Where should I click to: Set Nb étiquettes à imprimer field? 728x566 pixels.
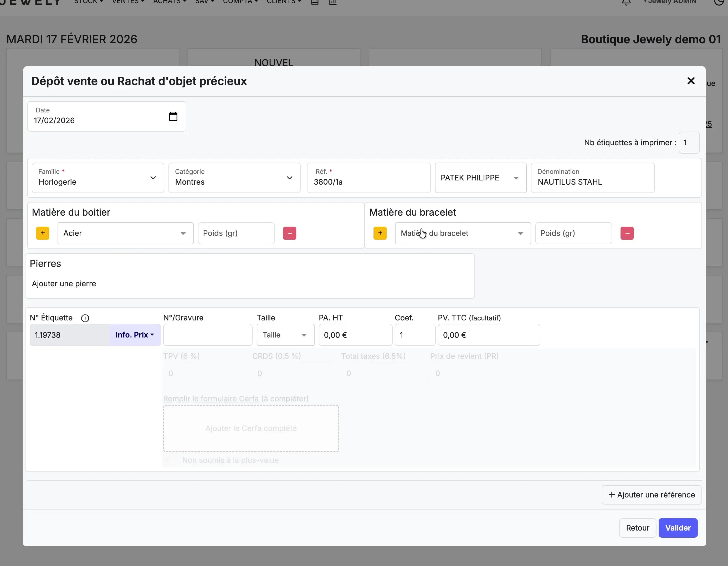tap(689, 143)
